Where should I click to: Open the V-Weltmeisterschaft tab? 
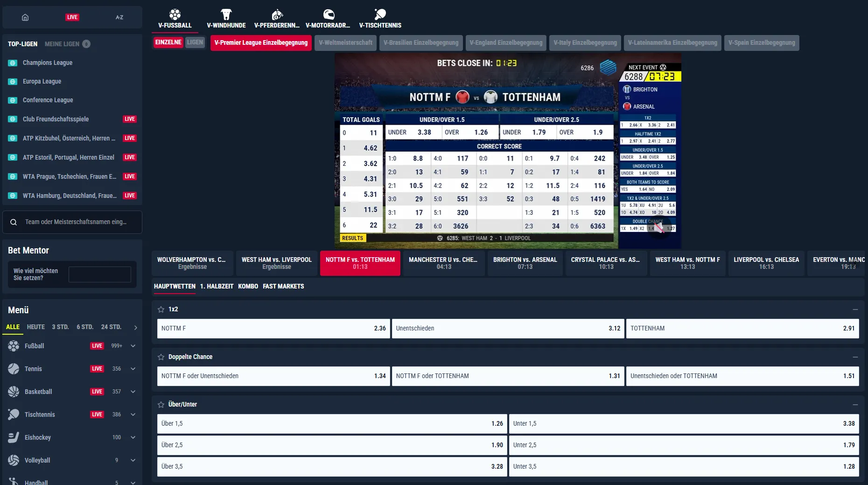coord(346,43)
